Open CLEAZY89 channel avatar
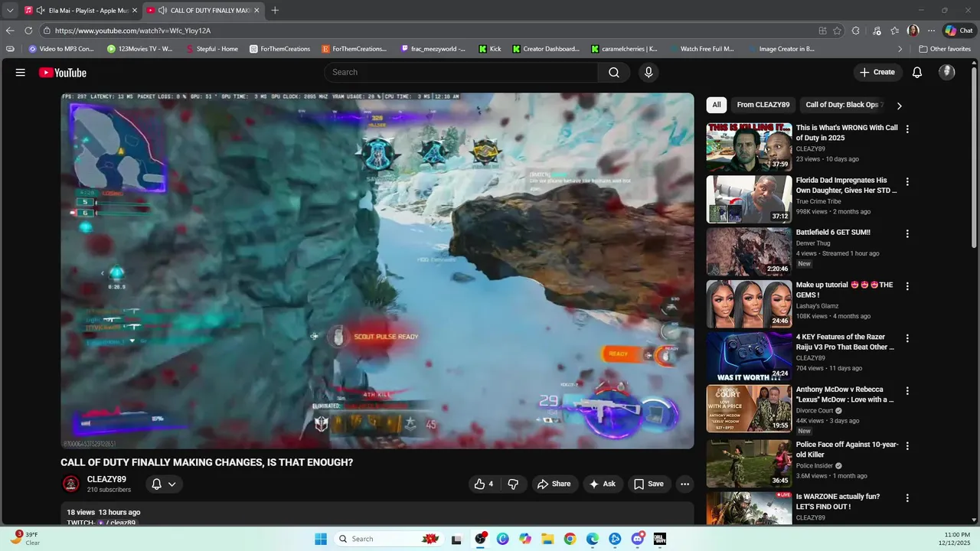The width and height of the screenshot is (980, 551). (70, 484)
